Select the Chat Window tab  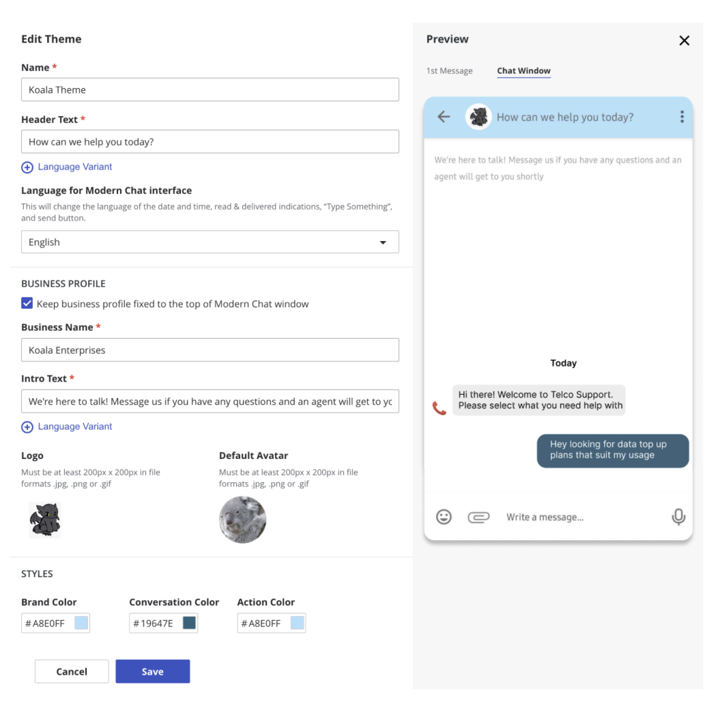(524, 71)
